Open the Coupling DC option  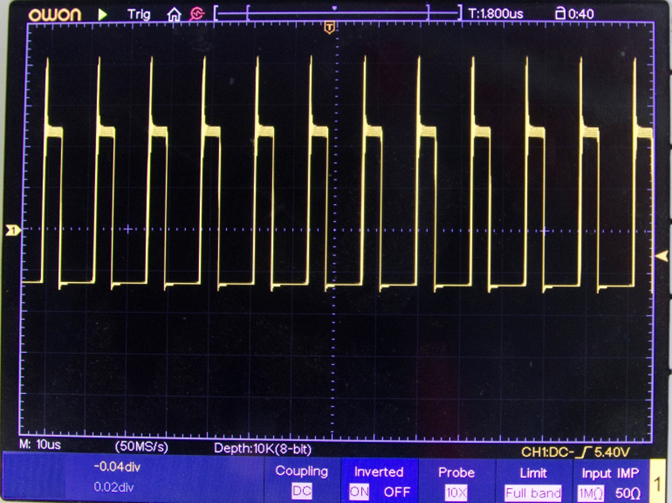click(301, 492)
